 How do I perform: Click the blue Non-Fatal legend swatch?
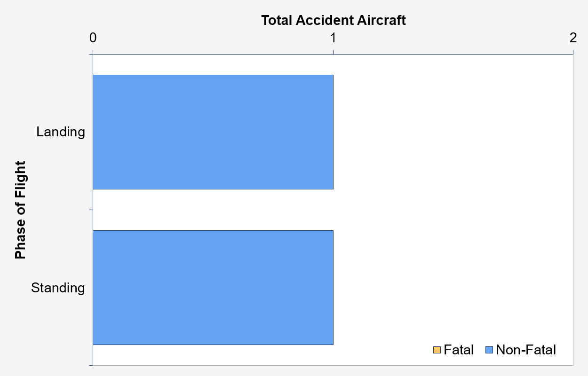pos(488,350)
